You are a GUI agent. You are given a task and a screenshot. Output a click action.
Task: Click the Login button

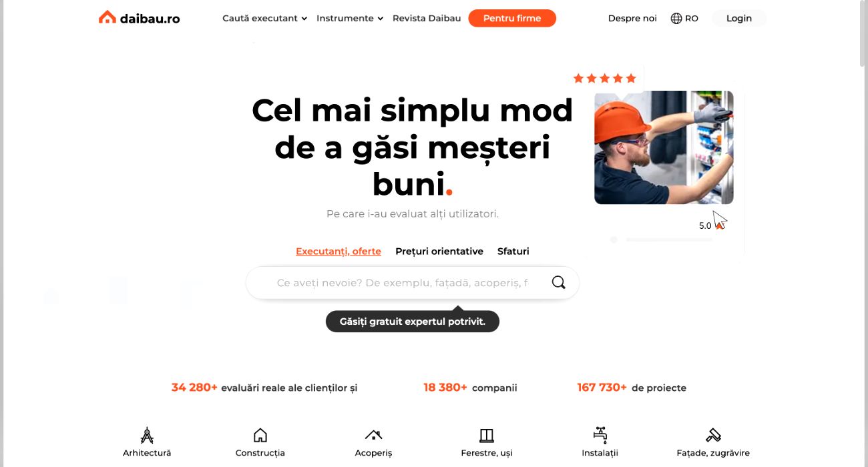(x=739, y=19)
